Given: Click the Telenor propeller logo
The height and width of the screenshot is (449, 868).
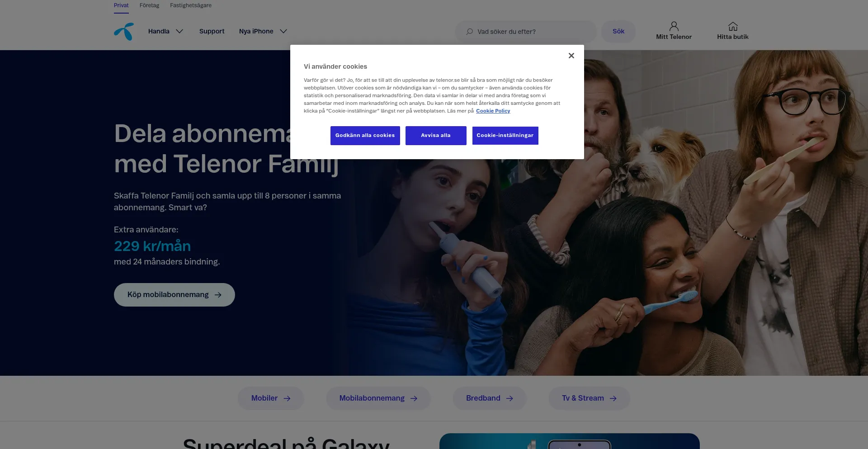Looking at the screenshot, I should pyautogui.click(x=124, y=32).
